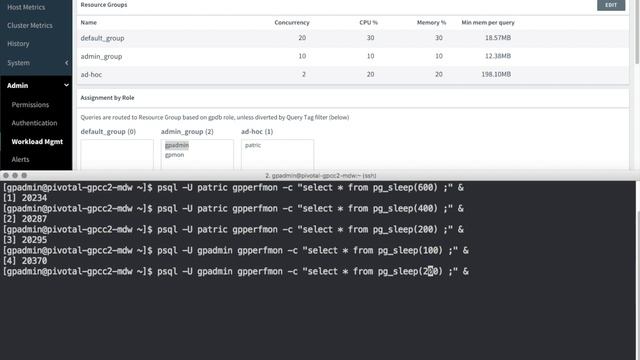Select gpmon role in admin_group box

[x=175, y=155]
